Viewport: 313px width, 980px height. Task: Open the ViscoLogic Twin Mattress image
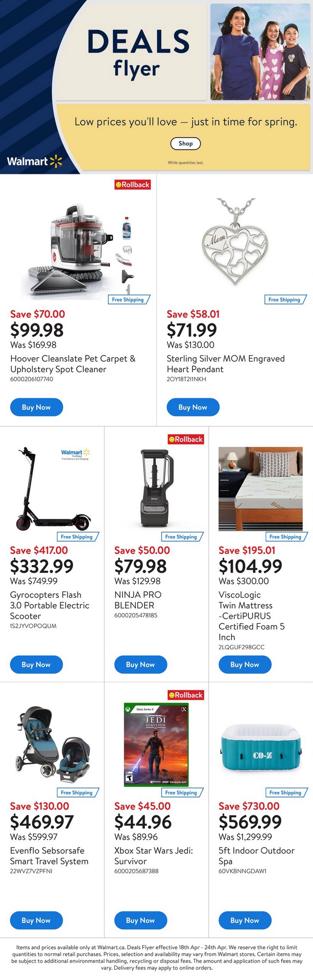[x=260, y=488]
